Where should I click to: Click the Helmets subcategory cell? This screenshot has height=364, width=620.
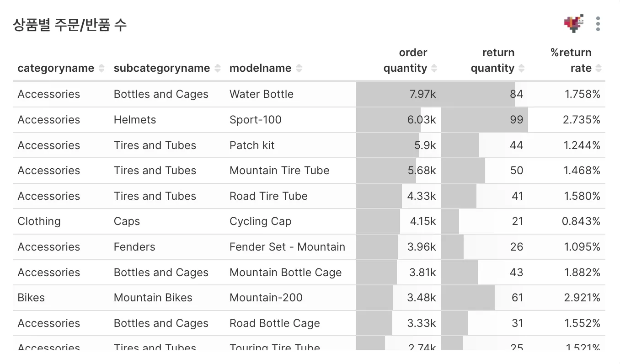(x=135, y=120)
